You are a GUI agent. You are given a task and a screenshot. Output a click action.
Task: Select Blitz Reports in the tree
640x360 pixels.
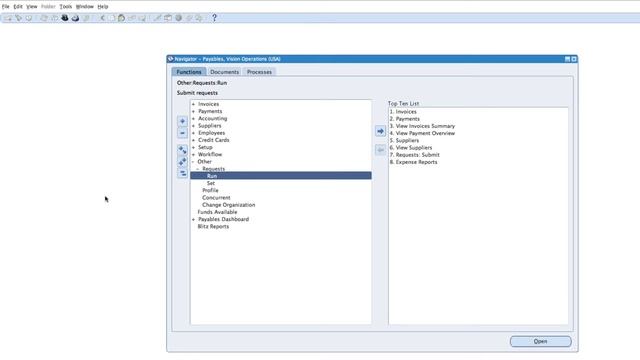[213, 227]
